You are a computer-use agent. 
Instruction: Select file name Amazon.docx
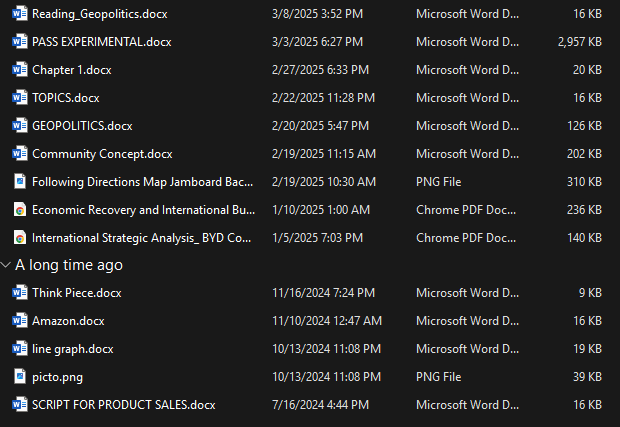68,321
